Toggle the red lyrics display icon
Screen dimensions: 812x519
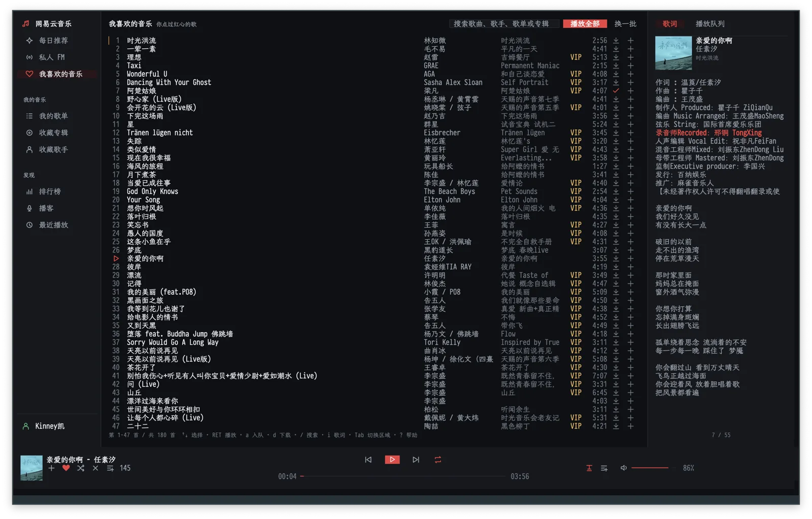click(589, 468)
